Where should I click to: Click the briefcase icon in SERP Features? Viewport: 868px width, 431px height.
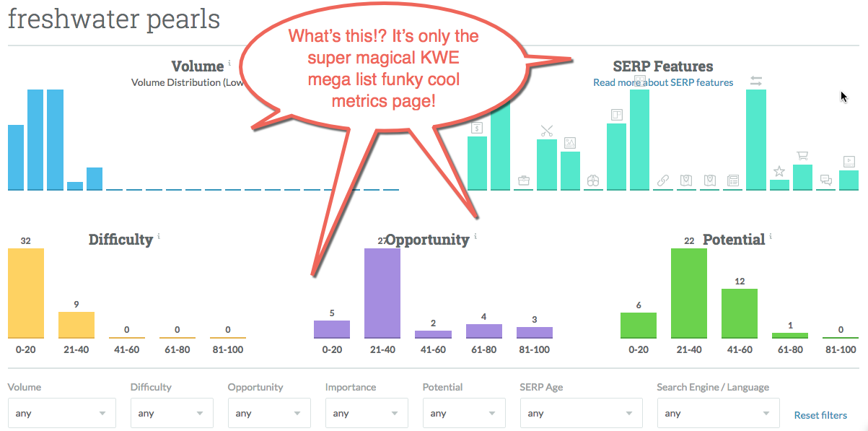click(524, 180)
